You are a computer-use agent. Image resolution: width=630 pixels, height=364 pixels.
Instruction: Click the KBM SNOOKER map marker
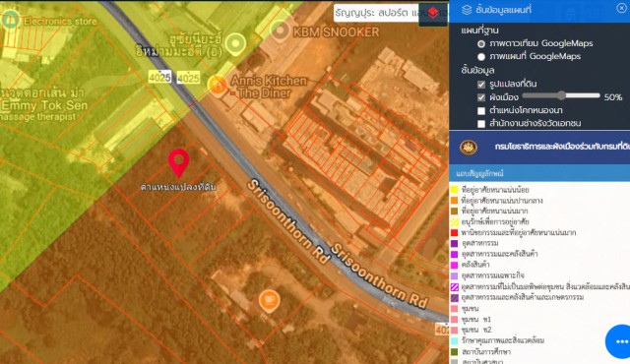click(280, 30)
